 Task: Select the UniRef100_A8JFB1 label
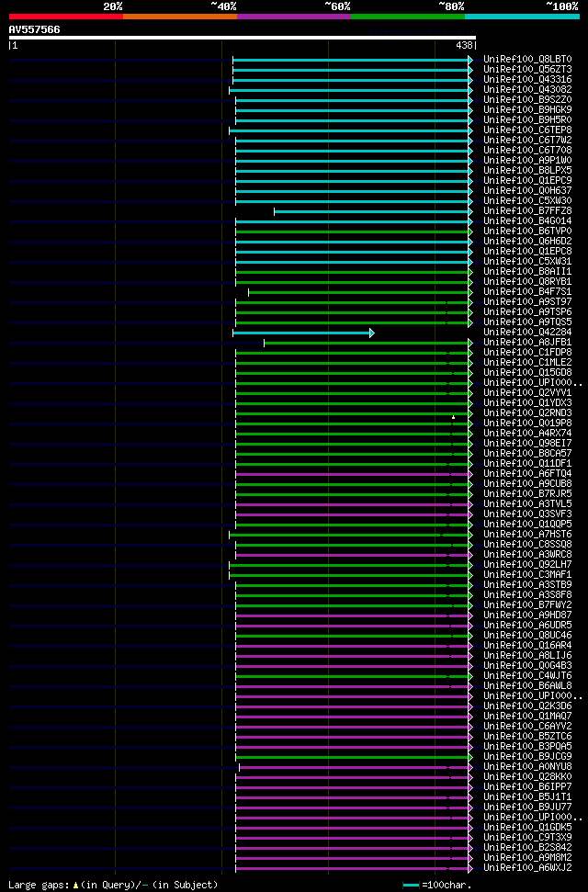coord(527,343)
